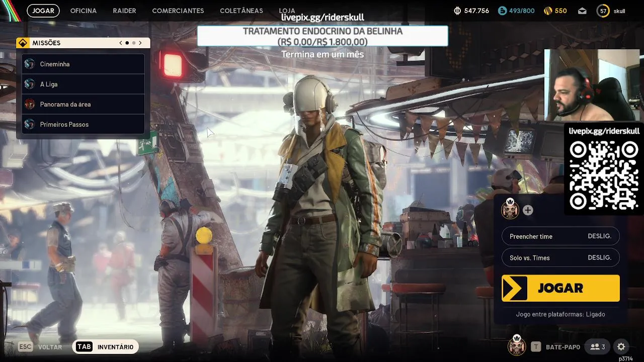Image resolution: width=644 pixels, height=362 pixels.
Task: Click the A Liga mission trader icon
Action: click(30, 84)
